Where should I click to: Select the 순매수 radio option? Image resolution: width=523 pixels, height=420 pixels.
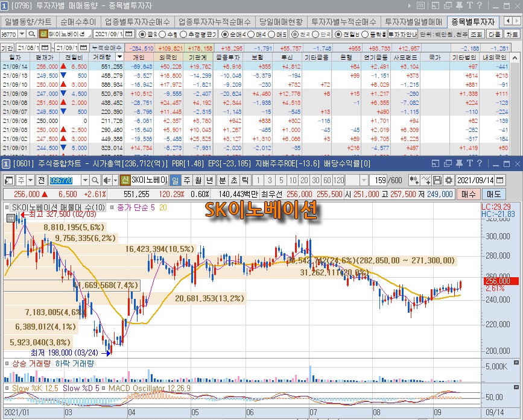(225, 34)
